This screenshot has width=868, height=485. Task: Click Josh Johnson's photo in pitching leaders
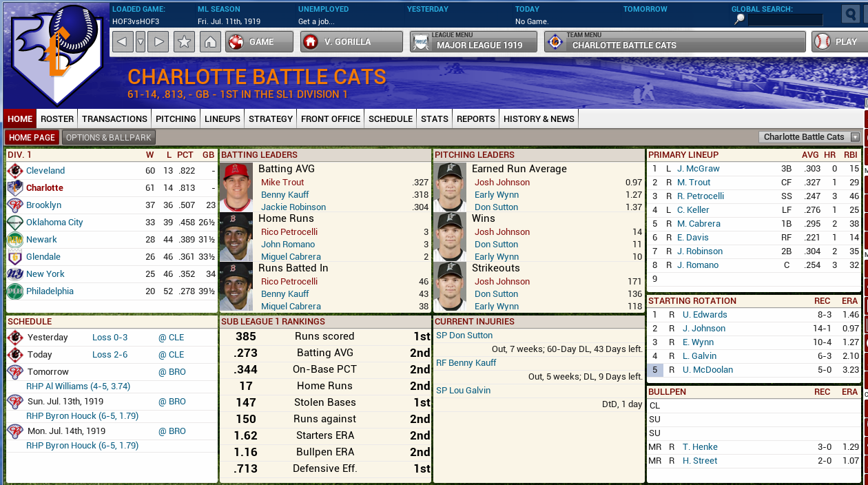450,187
